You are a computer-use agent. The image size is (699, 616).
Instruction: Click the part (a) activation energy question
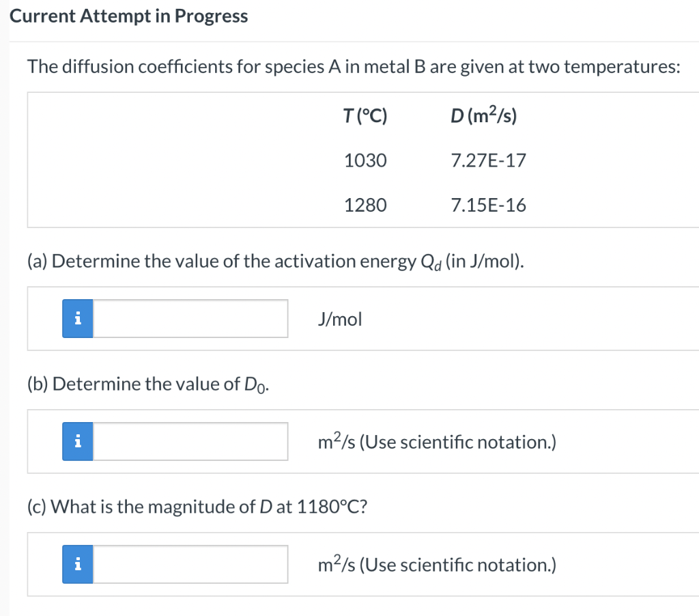(276, 262)
